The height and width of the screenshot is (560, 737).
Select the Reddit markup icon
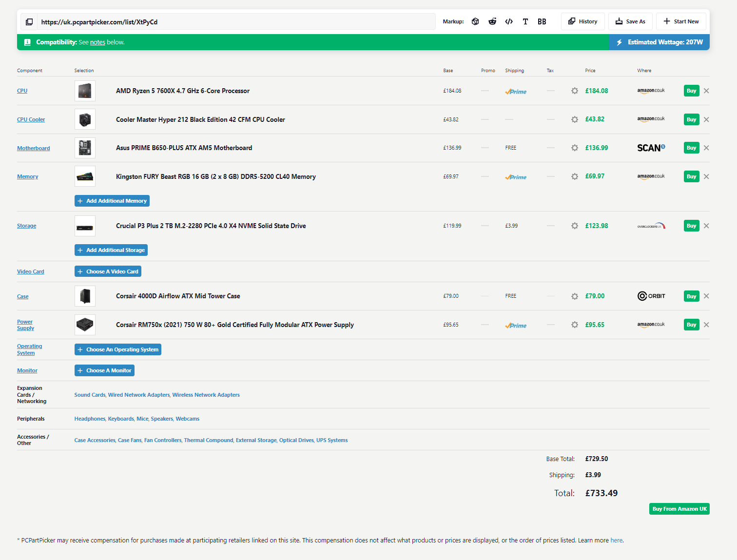pos(492,21)
